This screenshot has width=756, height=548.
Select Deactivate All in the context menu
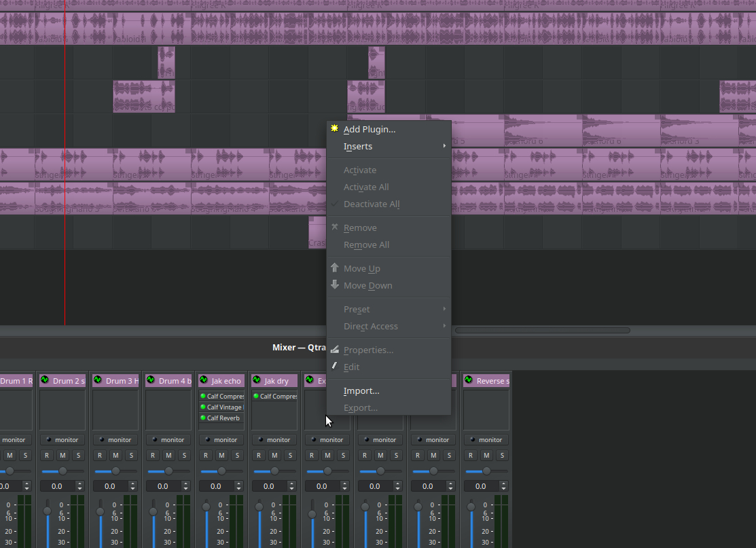coord(389,204)
